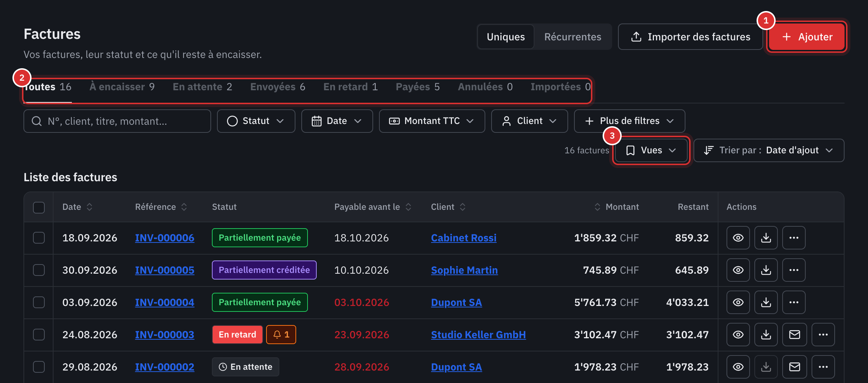Download invoice INV-000003

pos(766,335)
